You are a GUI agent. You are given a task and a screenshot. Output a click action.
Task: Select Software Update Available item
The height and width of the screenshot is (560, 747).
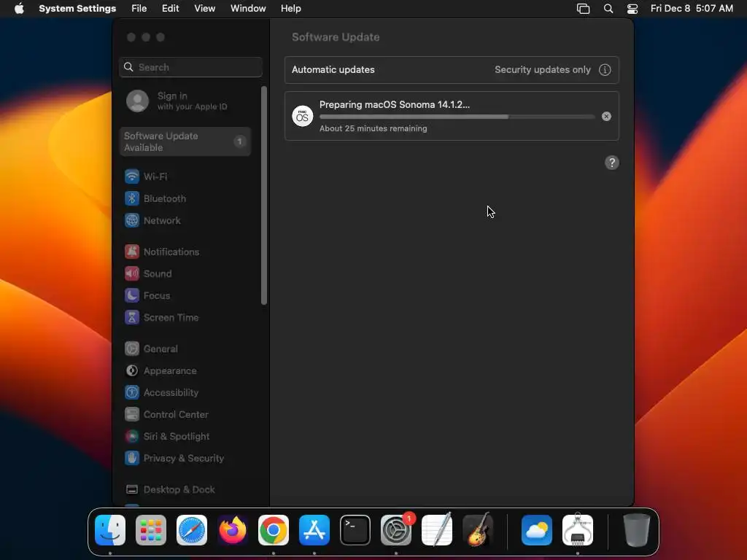pyautogui.click(x=185, y=141)
